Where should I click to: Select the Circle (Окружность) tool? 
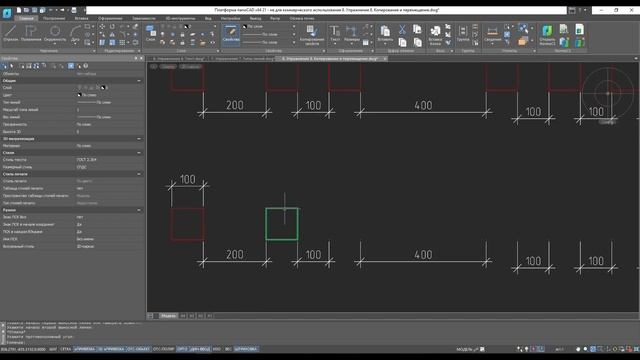click(55, 33)
